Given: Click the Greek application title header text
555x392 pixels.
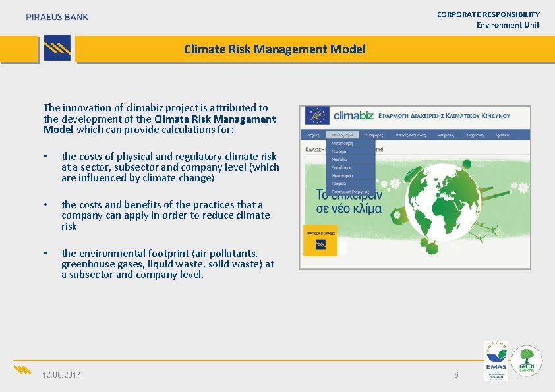Looking at the screenshot, I should (444, 116).
